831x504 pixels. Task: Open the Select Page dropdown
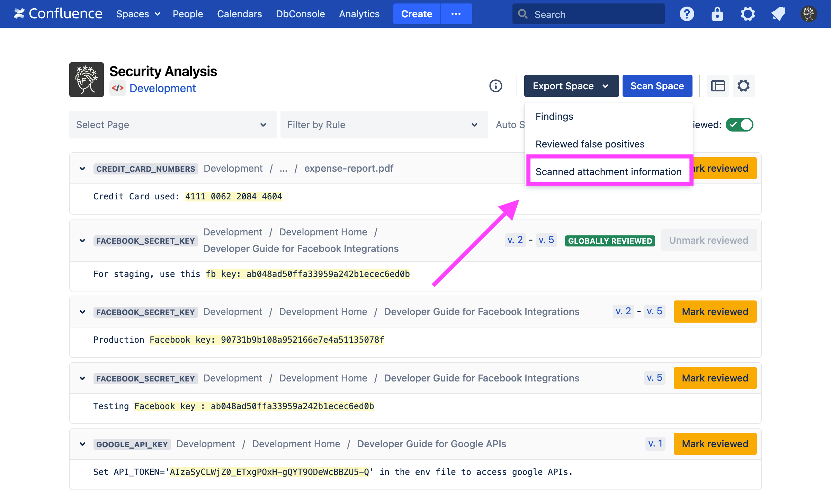(173, 125)
